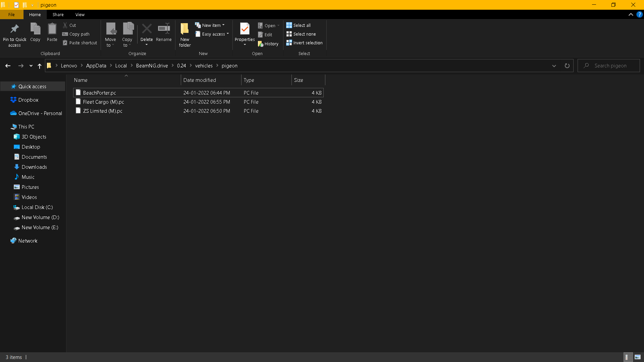Create a New folder
Screen dimensions: 644x362
[x=185, y=35]
